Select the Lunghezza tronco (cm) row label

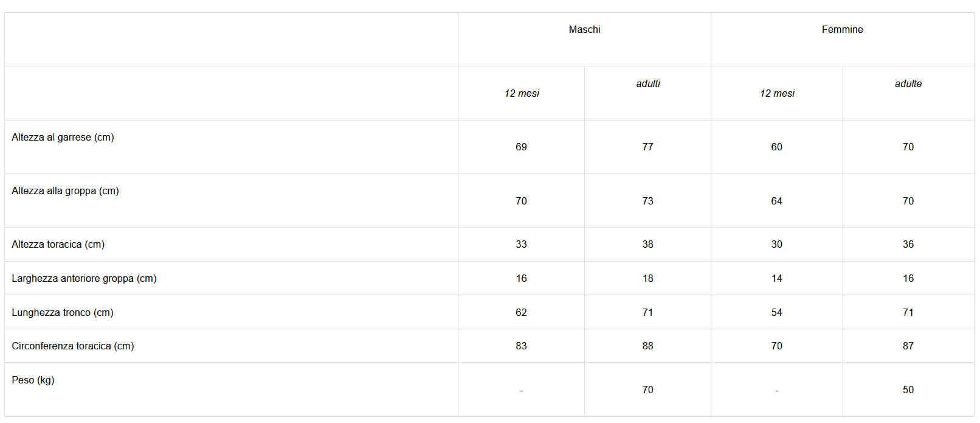[x=62, y=312]
